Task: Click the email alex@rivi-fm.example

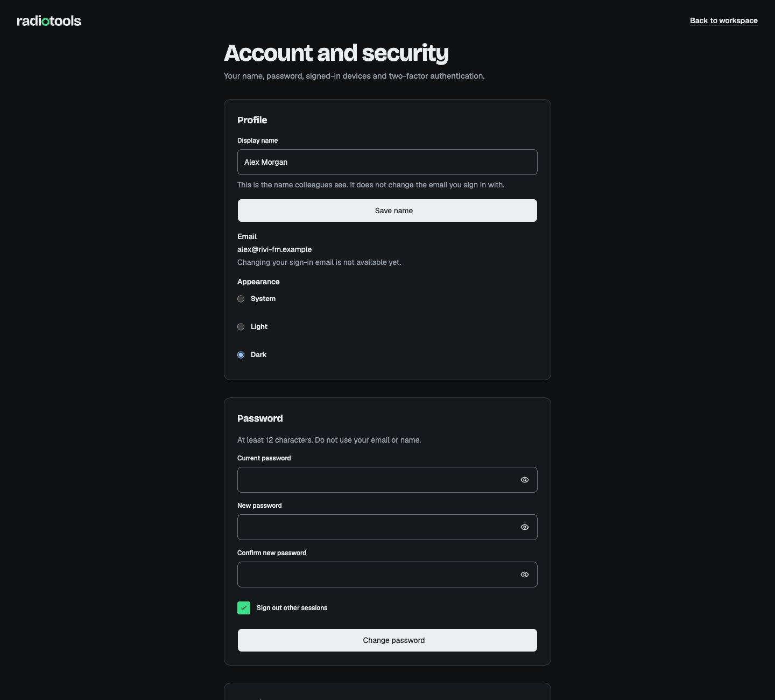Action: click(x=274, y=249)
